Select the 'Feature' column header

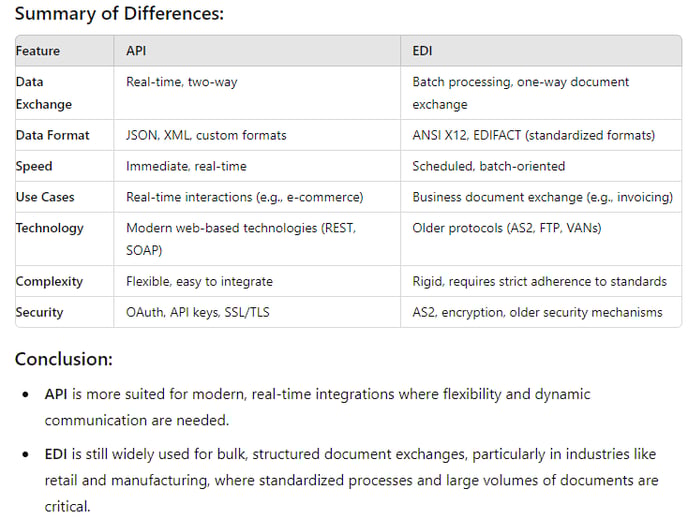pyautogui.click(x=38, y=51)
